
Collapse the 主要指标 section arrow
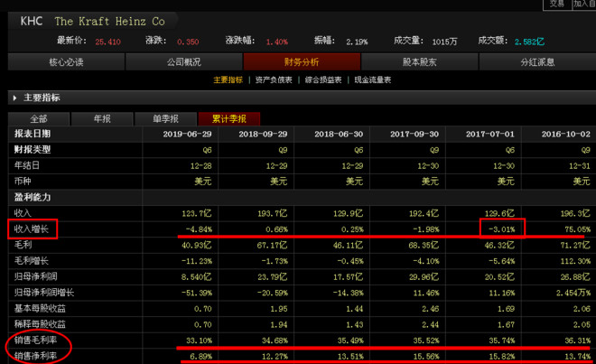point(14,98)
